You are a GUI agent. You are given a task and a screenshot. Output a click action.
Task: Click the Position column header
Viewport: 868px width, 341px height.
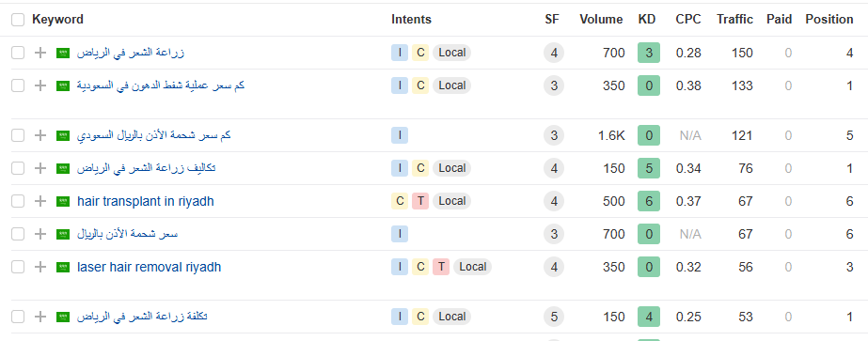829,20
